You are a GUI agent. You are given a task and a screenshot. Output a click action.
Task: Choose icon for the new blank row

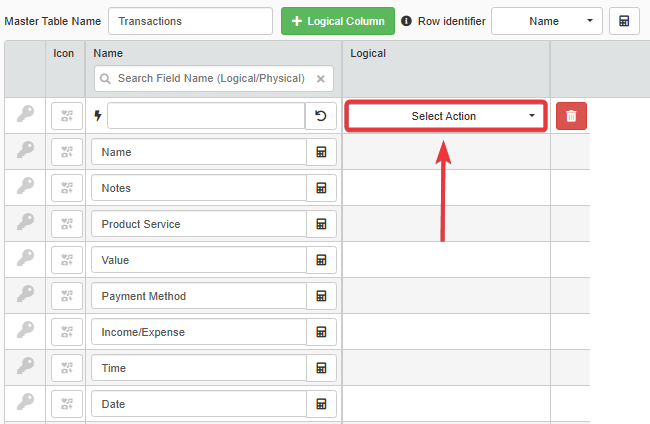67,116
